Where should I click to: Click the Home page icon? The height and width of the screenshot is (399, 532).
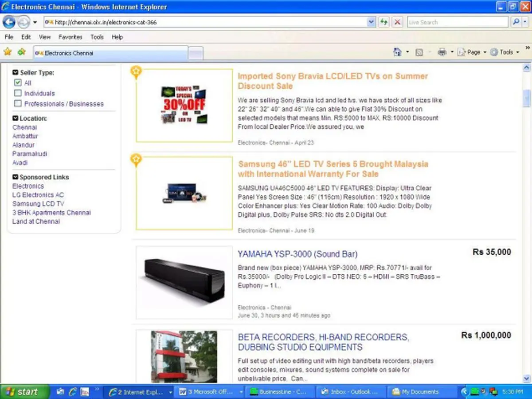[x=398, y=52]
